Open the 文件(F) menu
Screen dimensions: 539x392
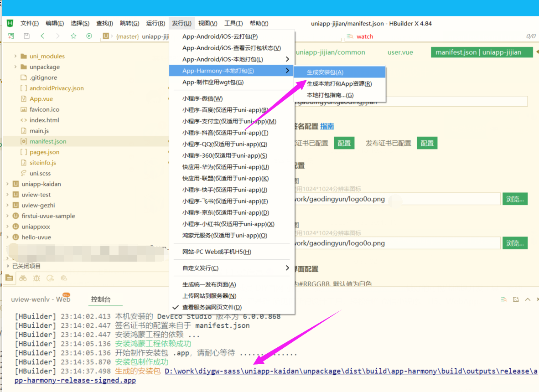click(30, 23)
